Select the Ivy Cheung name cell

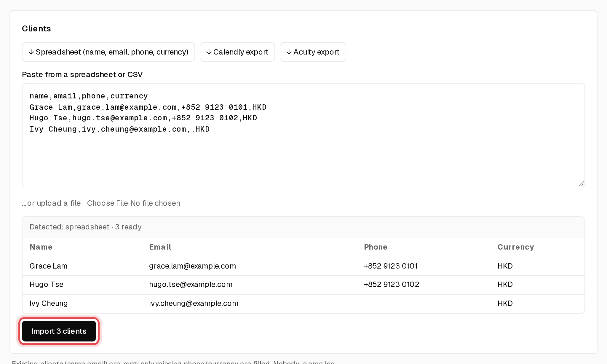(x=49, y=304)
